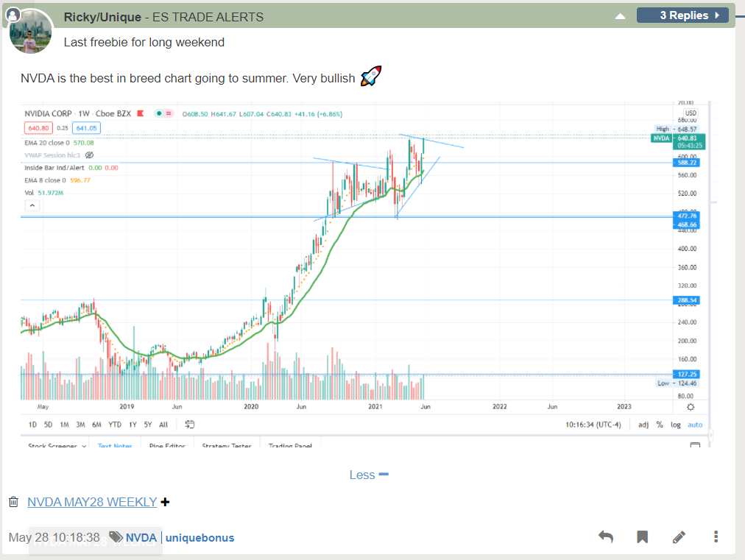
Task: Click the 127.25 price level label
Action: pyautogui.click(x=686, y=374)
